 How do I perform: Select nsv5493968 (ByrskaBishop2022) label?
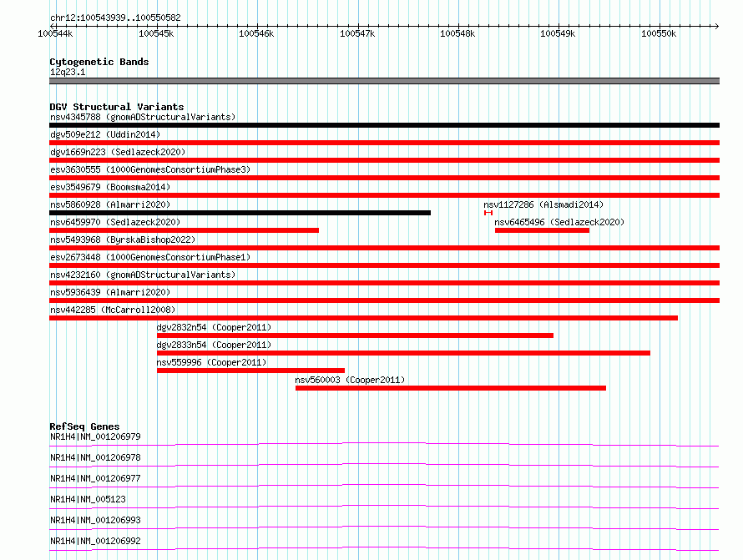(123, 240)
